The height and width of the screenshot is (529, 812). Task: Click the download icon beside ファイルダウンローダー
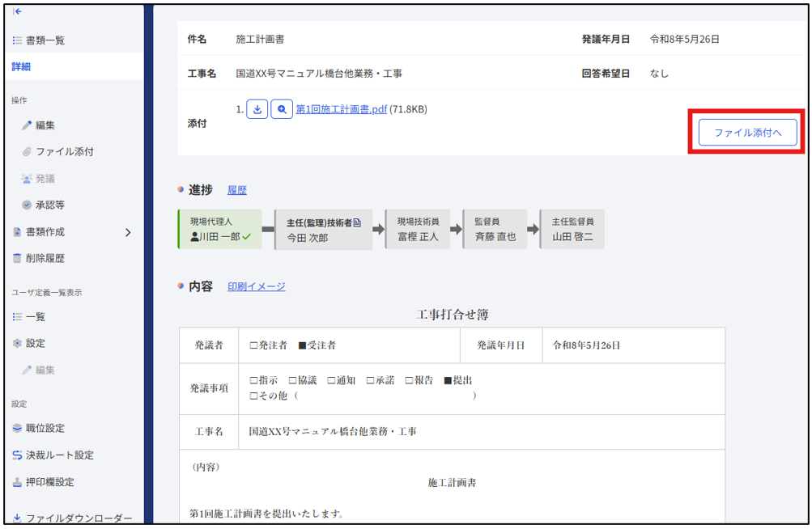pos(17,518)
